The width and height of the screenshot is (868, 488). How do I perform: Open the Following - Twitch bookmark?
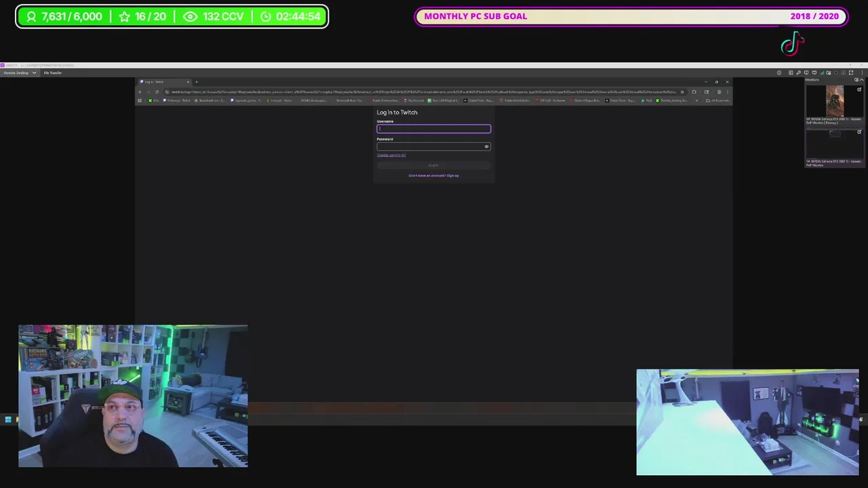[178, 100]
